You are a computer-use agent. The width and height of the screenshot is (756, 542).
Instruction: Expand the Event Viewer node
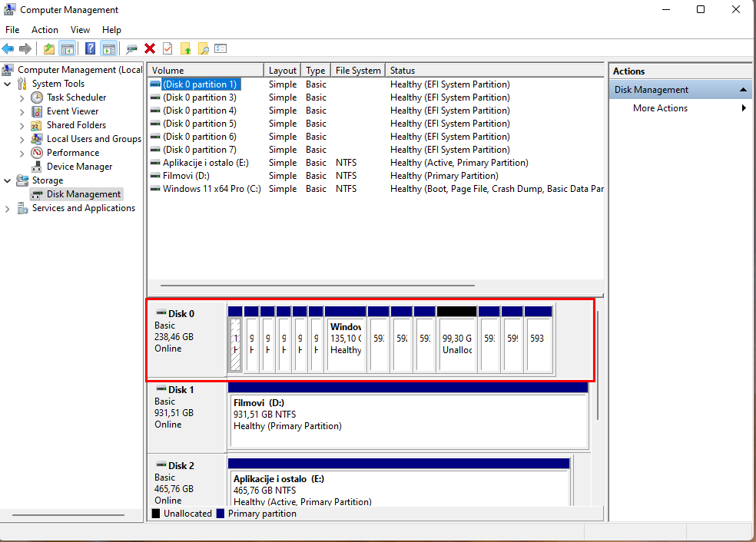click(22, 112)
